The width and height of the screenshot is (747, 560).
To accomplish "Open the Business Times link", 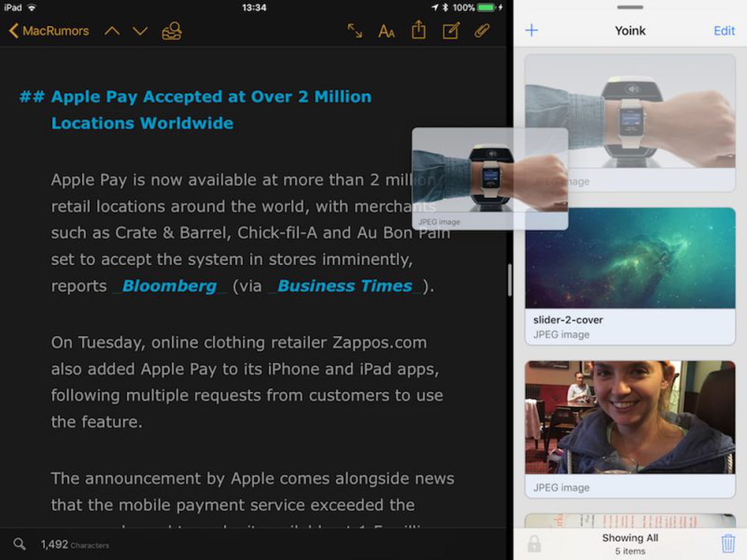I will click(x=345, y=286).
